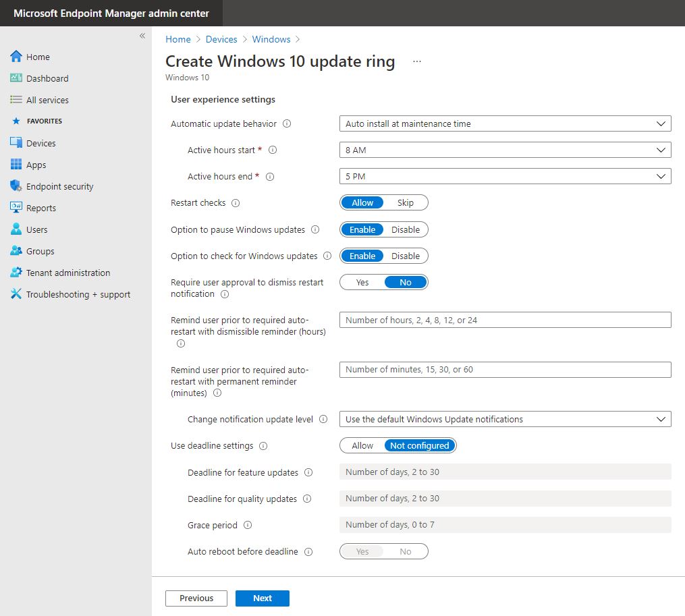Viewport: 685px width, 616px height.
Task: Click the Users person icon
Action: point(16,229)
